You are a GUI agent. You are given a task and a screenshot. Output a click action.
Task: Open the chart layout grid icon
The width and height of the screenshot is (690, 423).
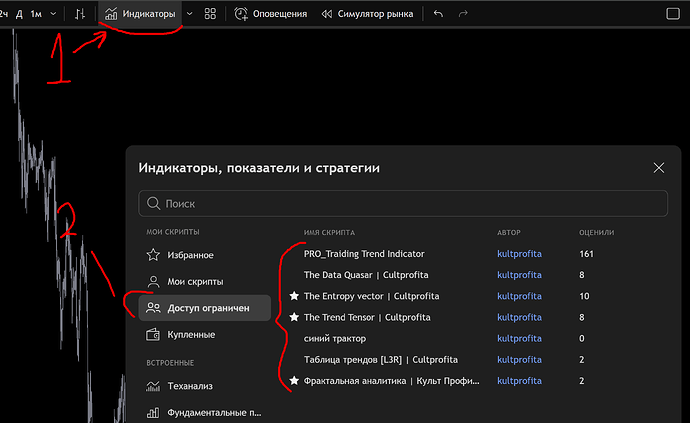coord(210,14)
